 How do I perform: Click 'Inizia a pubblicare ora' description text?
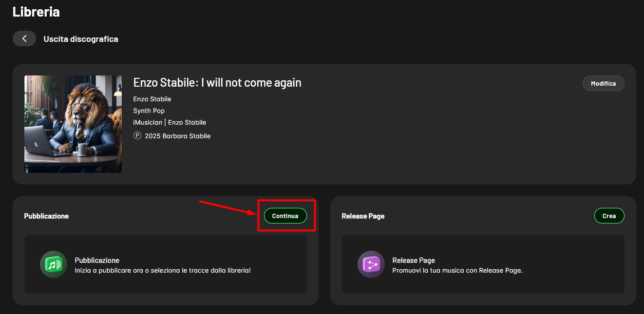pos(162,270)
